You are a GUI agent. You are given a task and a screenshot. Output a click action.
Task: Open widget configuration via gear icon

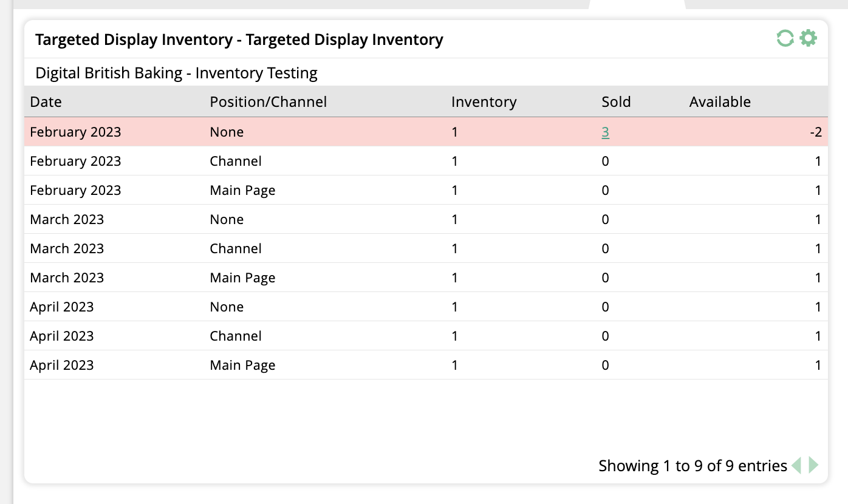(x=807, y=38)
